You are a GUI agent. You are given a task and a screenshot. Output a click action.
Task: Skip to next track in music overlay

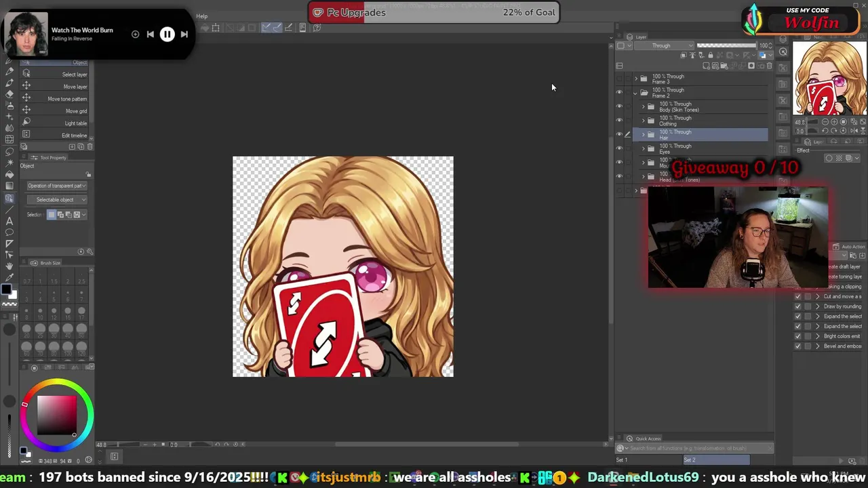(x=184, y=34)
